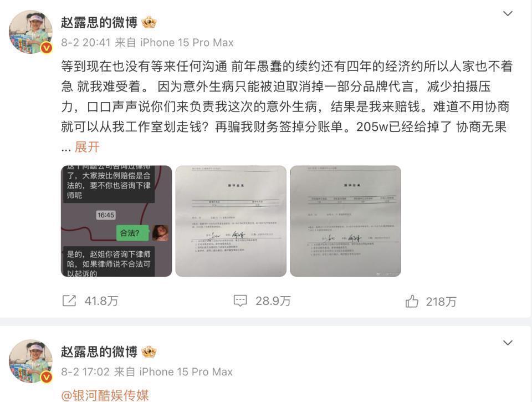532x402 pixels.
Task: Click the orange verified badge on second avatar
Action: pos(47,377)
